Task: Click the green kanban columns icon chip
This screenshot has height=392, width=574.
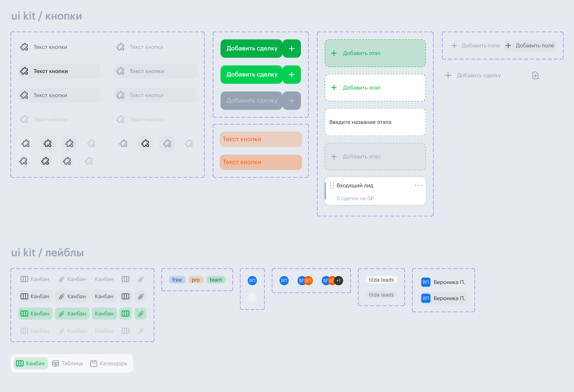Action: (125, 313)
